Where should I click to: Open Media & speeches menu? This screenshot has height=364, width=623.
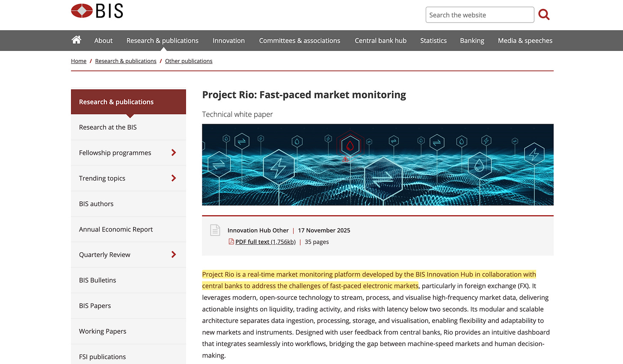coord(525,41)
